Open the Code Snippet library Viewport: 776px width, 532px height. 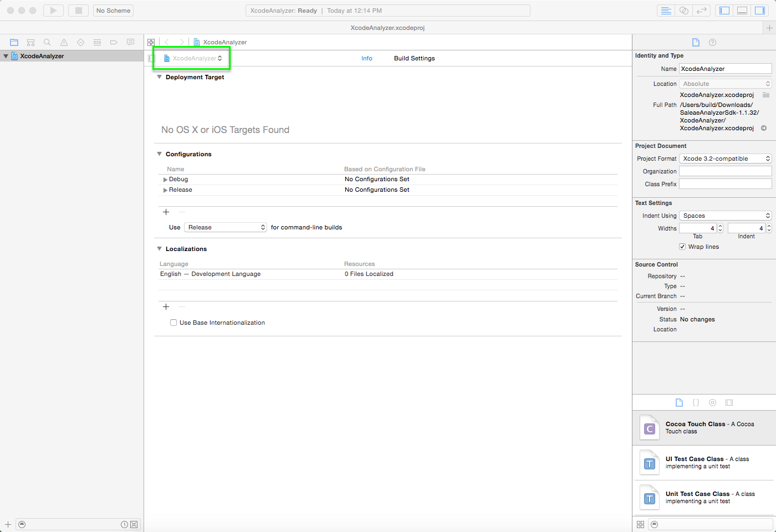696,403
